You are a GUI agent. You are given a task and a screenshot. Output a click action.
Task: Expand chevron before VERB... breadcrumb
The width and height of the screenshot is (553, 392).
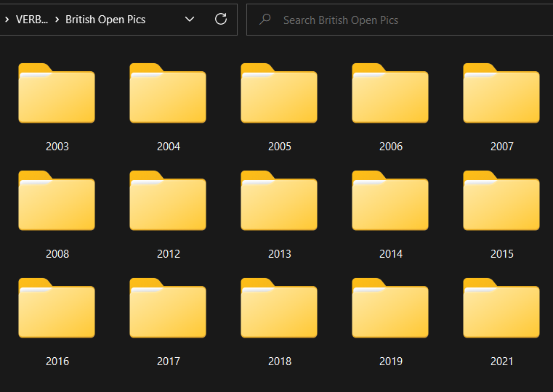tap(7, 20)
